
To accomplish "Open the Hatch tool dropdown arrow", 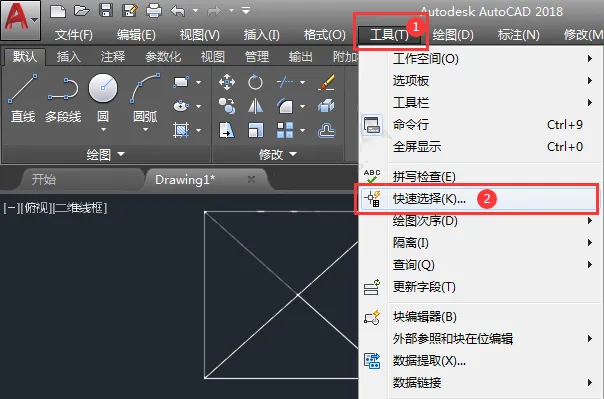I will pos(198,131).
